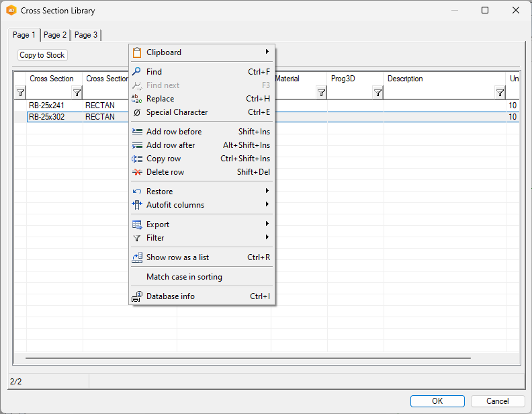
Task: Confirm with the OK button
Action: pyautogui.click(x=437, y=401)
